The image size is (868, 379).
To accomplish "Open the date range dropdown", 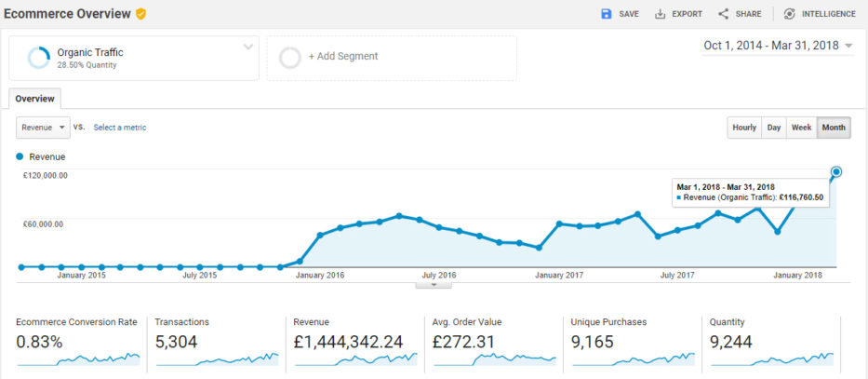I will [848, 46].
